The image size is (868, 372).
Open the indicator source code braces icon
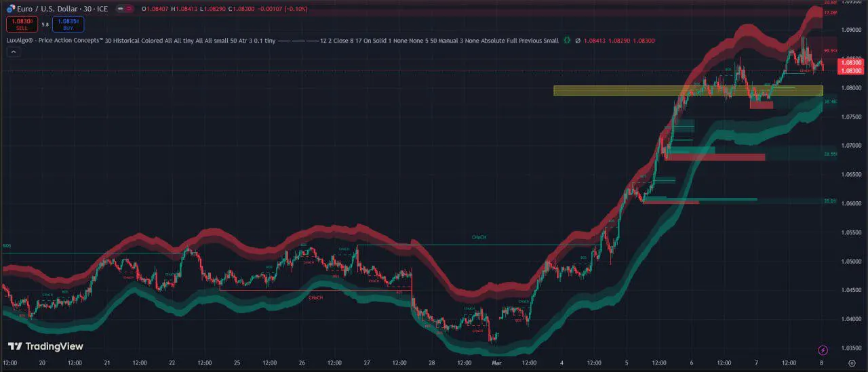pyautogui.click(x=567, y=41)
